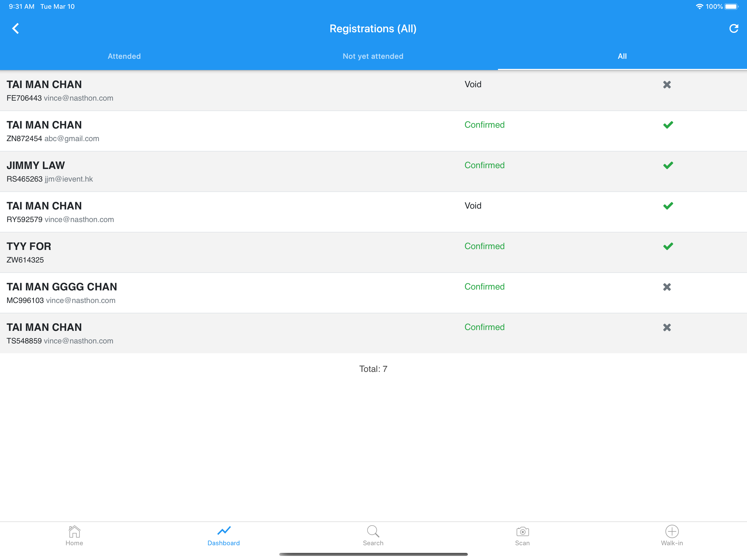Open the Search tab in bottom bar
Viewport: 747px width, 560px height.
373,536
